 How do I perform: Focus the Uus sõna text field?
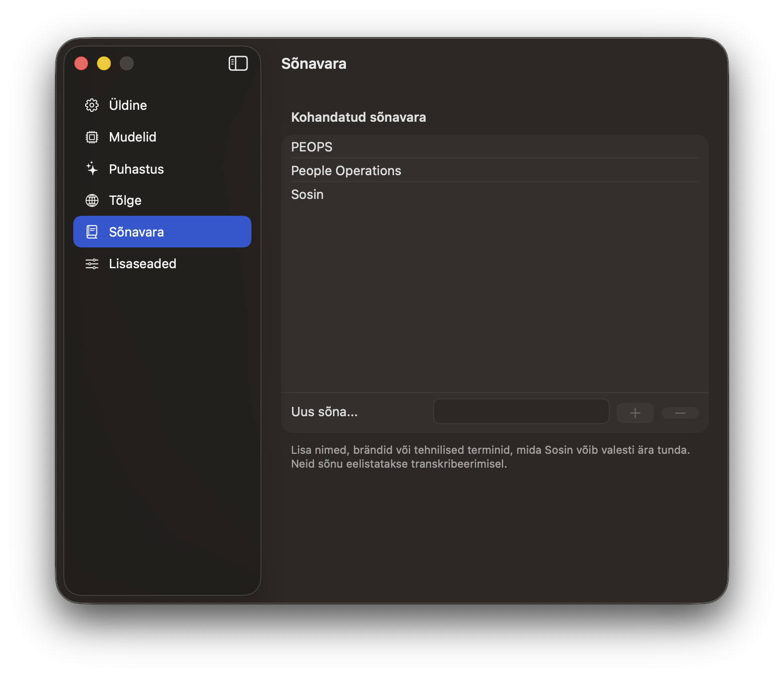coord(521,412)
